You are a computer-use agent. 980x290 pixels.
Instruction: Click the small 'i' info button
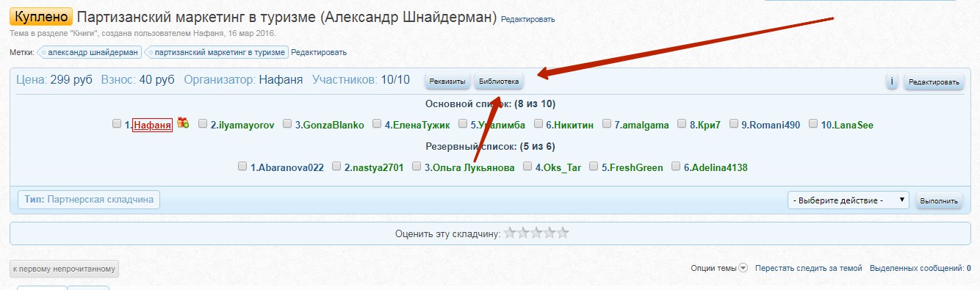(892, 81)
